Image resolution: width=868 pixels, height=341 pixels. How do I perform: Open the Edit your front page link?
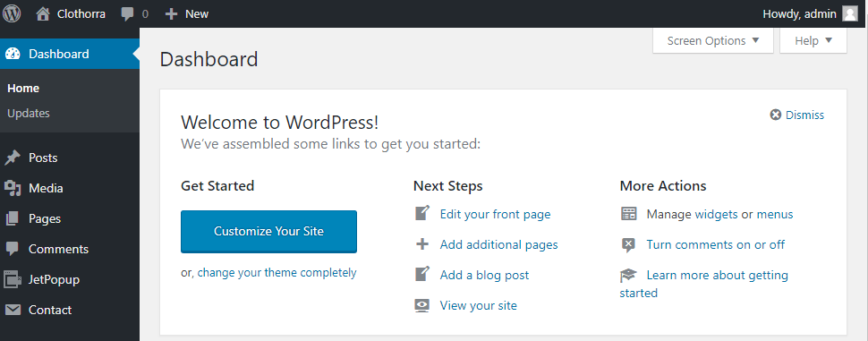tap(495, 214)
